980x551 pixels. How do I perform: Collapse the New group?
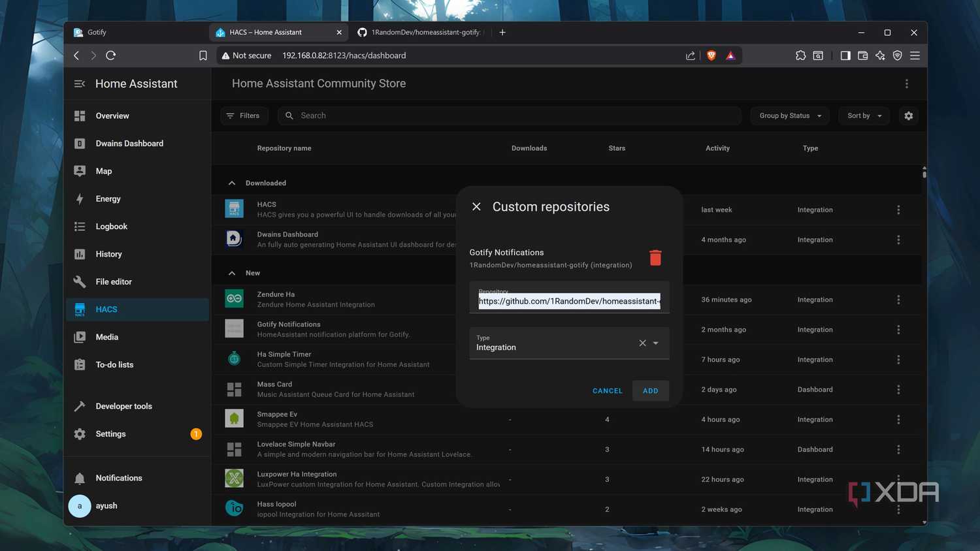(x=232, y=273)
